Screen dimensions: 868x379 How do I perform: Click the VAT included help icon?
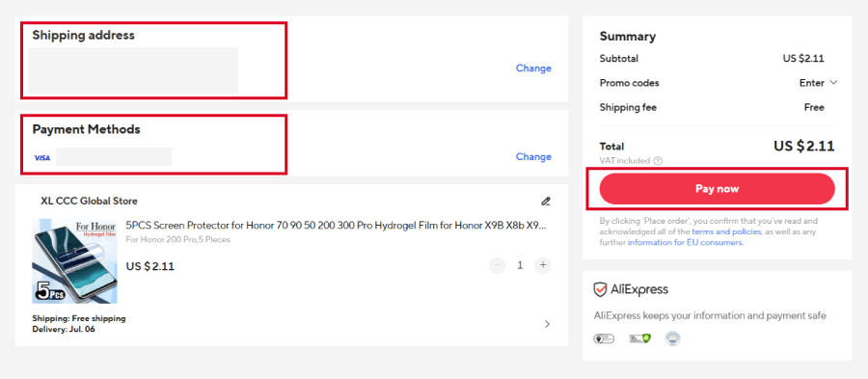tap(658, 161)
